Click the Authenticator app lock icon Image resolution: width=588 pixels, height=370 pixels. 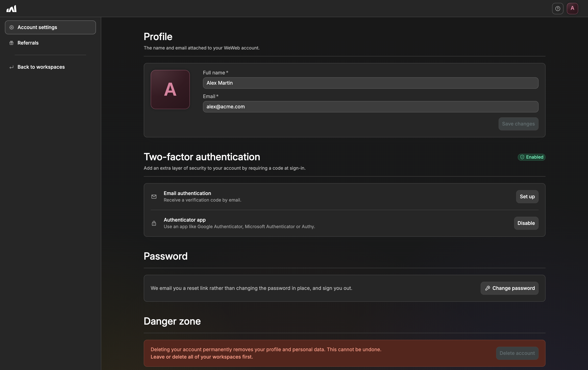pyautogui.click(x=154, y=223)
